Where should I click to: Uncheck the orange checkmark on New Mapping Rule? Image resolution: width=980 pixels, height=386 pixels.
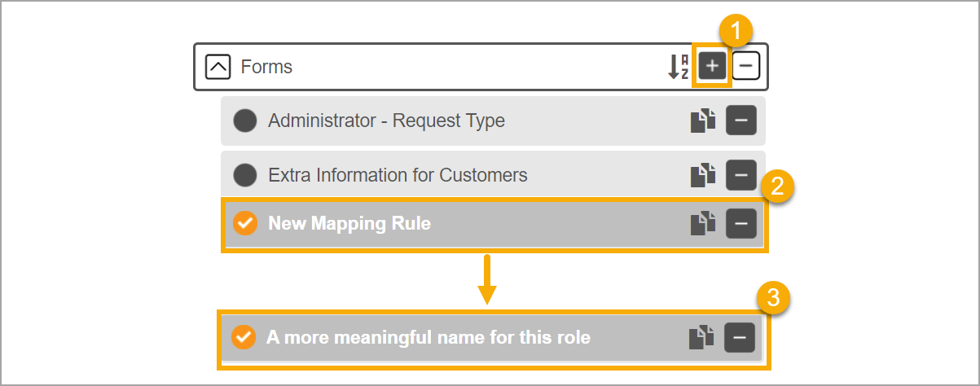[x=244, y=223]
